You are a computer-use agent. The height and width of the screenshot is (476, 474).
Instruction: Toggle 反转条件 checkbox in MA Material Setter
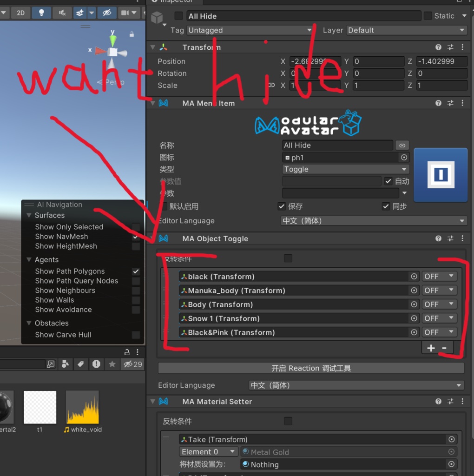288,421
